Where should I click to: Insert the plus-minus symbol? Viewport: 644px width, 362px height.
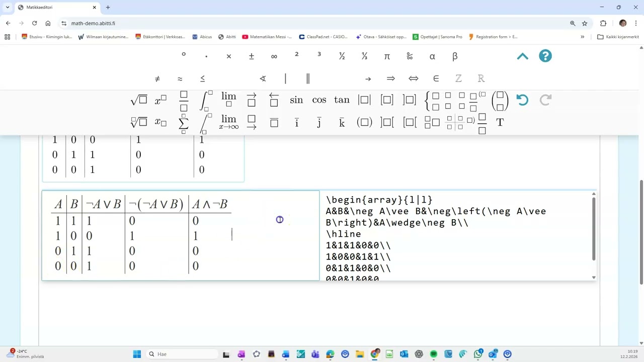coord(251,56)
